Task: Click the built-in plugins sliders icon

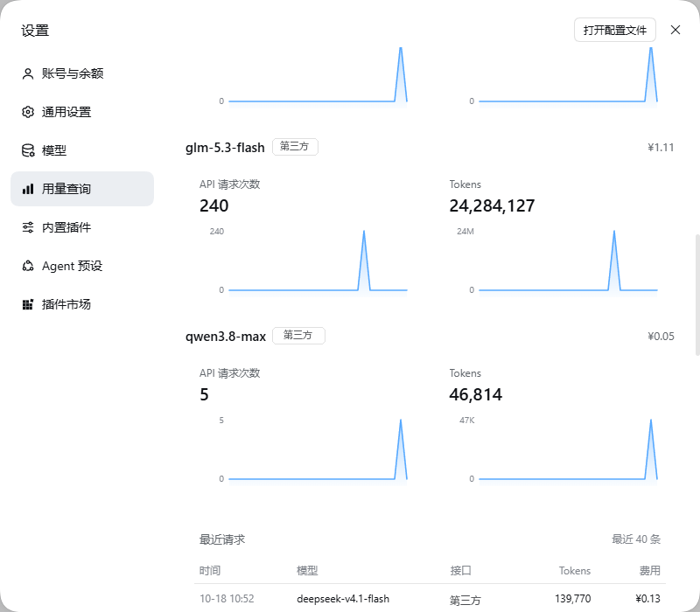Action: point(28,227)
